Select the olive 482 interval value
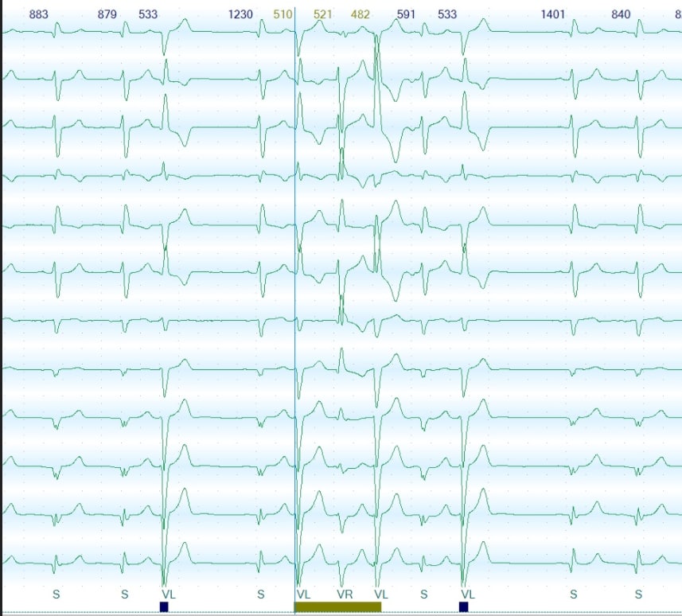This screenshot has width=682, height=616. click(360, 14)
